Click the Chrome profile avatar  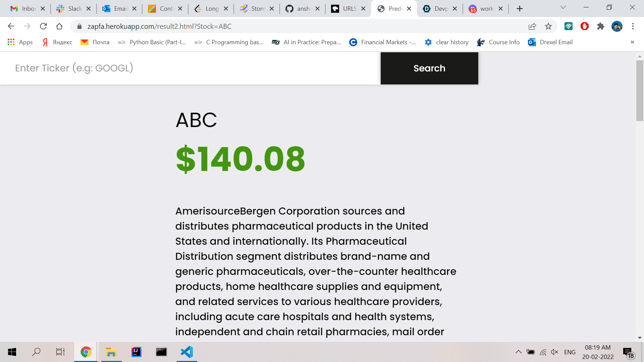tap(617, 26)
